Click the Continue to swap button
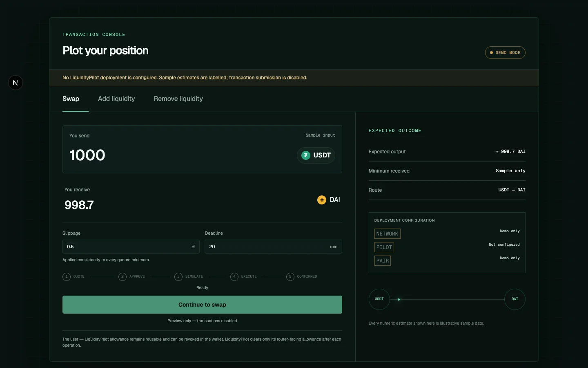The height and width of the screenshot is (368, 588). (x=202, y=305)
